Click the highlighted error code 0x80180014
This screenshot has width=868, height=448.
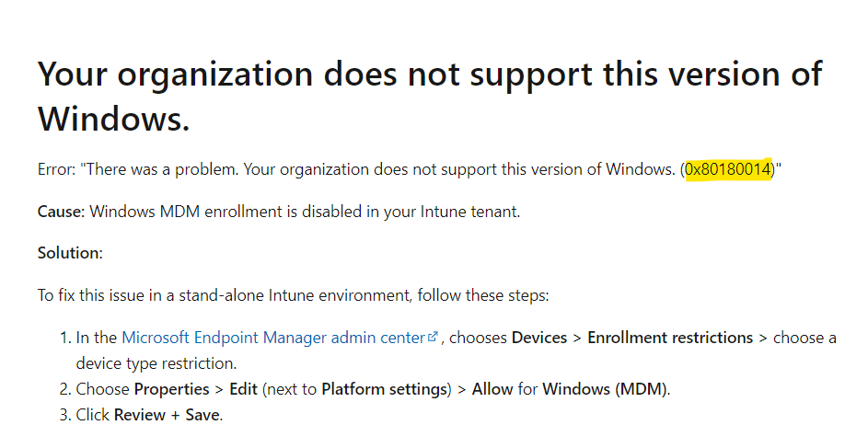[x=728, y=168]
